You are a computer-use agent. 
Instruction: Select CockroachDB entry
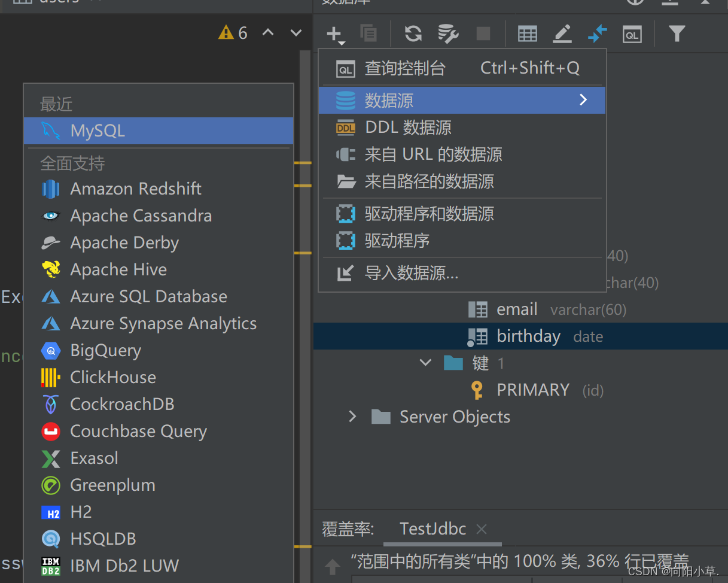coord(159,404)
